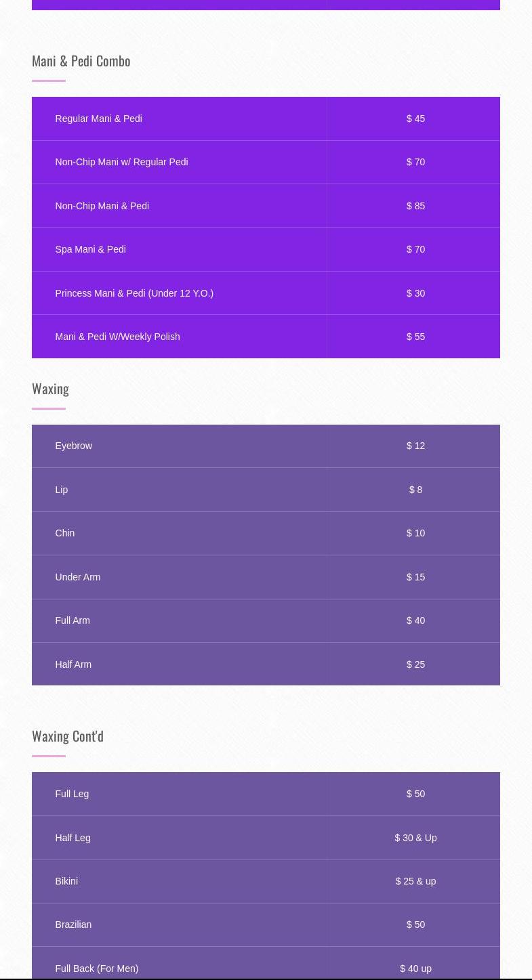Click the Waxing section heading
The width and height of the screenshot is (532, 980).
tap(51, 389)
